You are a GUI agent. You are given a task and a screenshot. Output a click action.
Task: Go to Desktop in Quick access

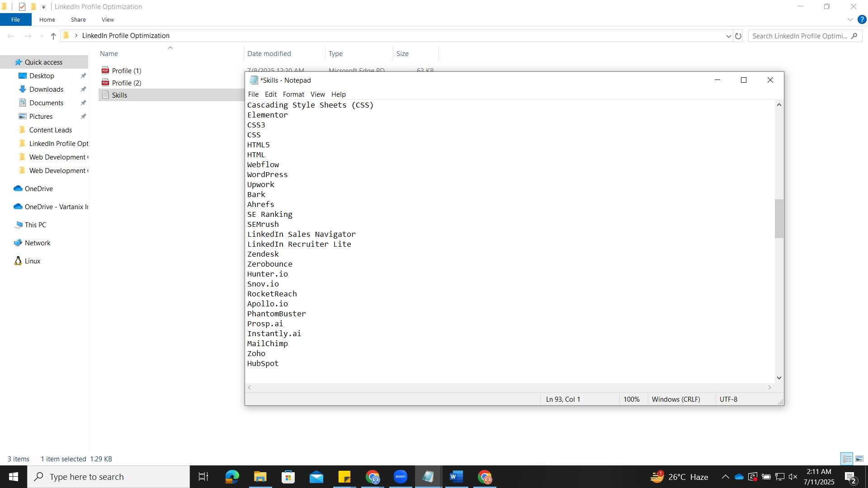(42, 75)
